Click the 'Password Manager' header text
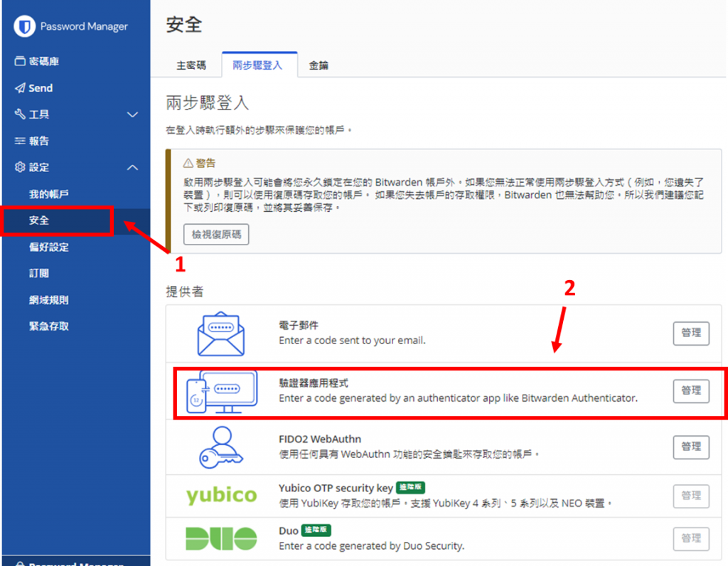Screen dimensions: 728x566 coord(84,26)
